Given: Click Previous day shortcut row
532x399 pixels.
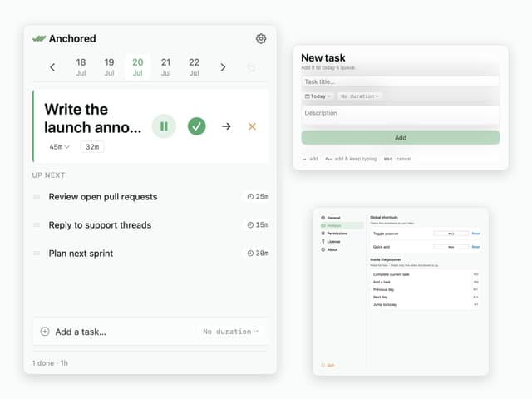Looking at the screenshot, I should (x=426, y=289).
